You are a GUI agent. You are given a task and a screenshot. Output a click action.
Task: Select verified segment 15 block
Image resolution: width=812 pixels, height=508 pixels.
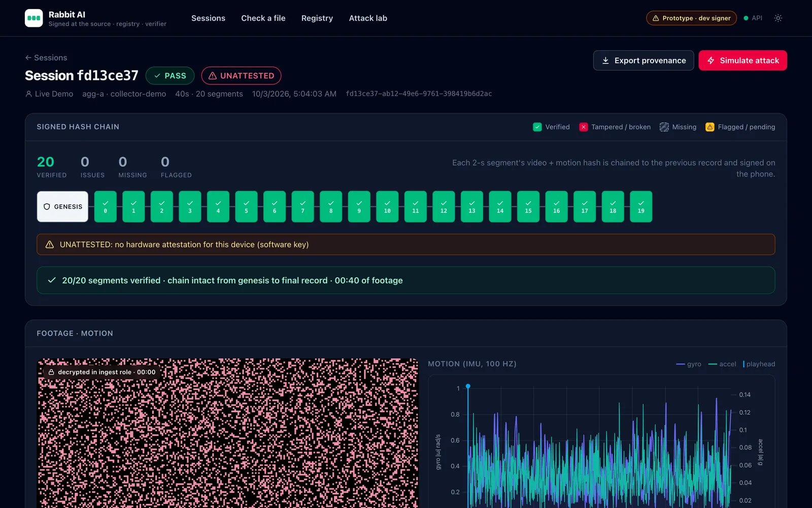tap(528, 207)
